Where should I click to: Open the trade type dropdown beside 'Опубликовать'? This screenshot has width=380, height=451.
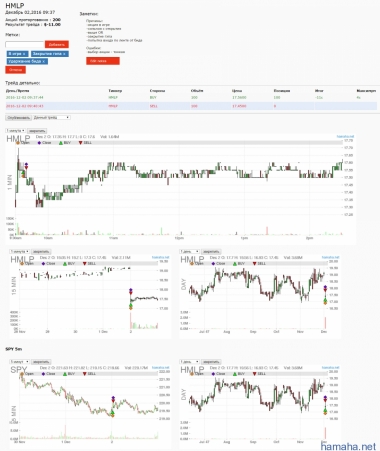[52, 118]
